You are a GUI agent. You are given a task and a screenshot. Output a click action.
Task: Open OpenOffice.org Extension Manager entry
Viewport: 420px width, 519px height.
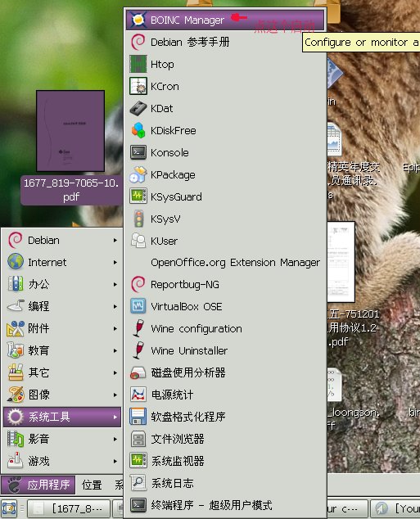click(225, 263)
